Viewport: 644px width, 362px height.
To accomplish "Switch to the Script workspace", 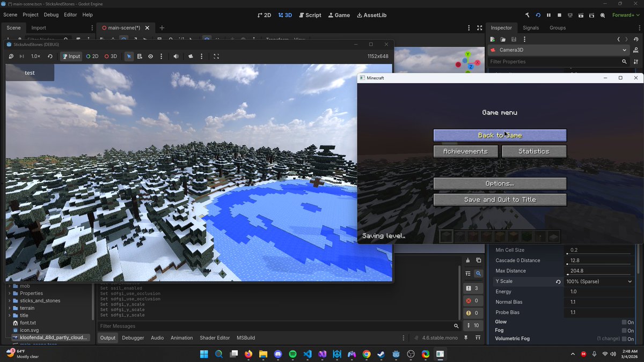I will [x=310, y=15].
